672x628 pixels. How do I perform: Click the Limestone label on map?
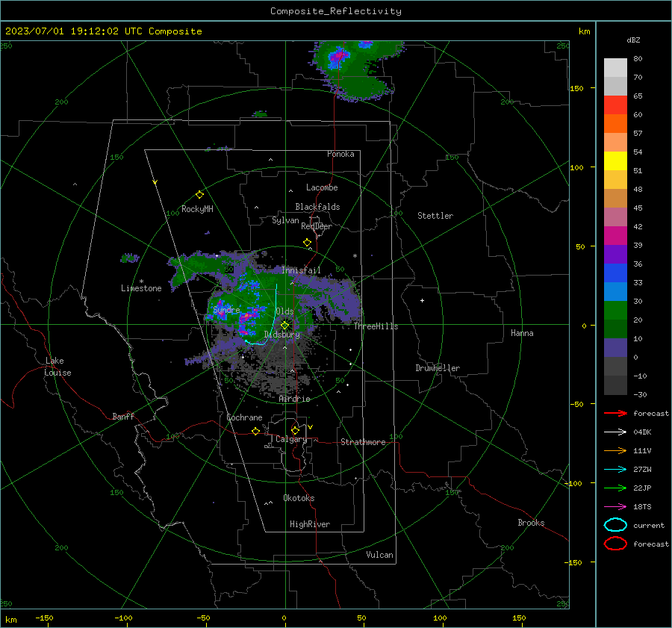pos(141,288)
